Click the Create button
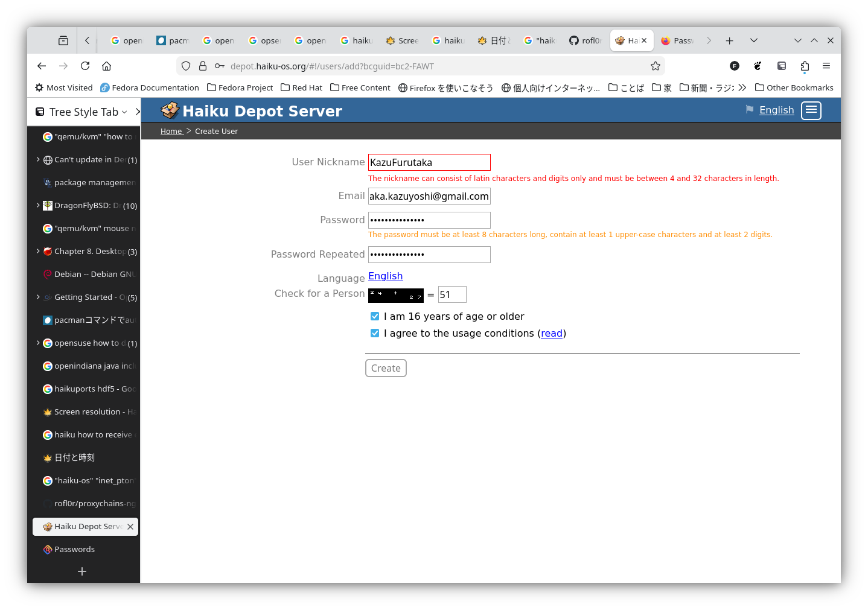This screenshot has height=610, width=868. [386, 368]
